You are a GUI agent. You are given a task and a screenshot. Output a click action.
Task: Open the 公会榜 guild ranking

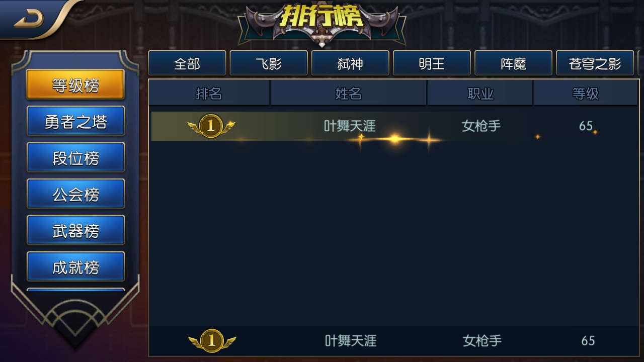[x=75, y=194]
